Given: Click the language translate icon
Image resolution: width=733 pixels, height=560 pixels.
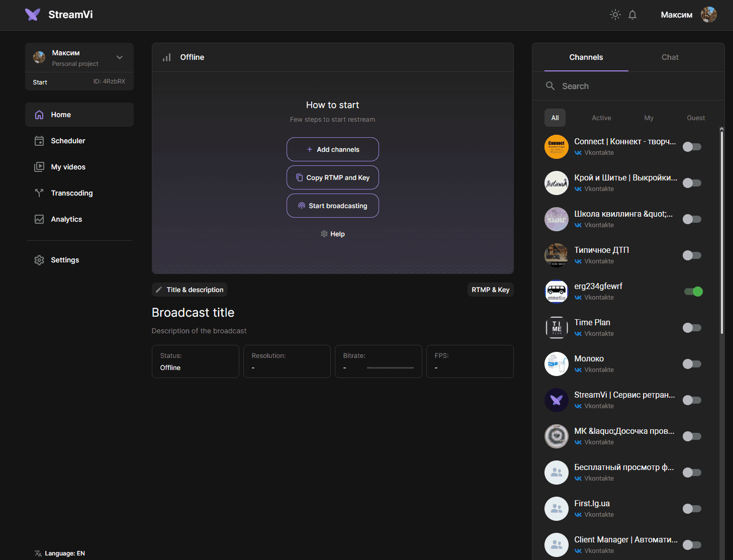Looking at the screenshot, I should click(x=38, y=553).
